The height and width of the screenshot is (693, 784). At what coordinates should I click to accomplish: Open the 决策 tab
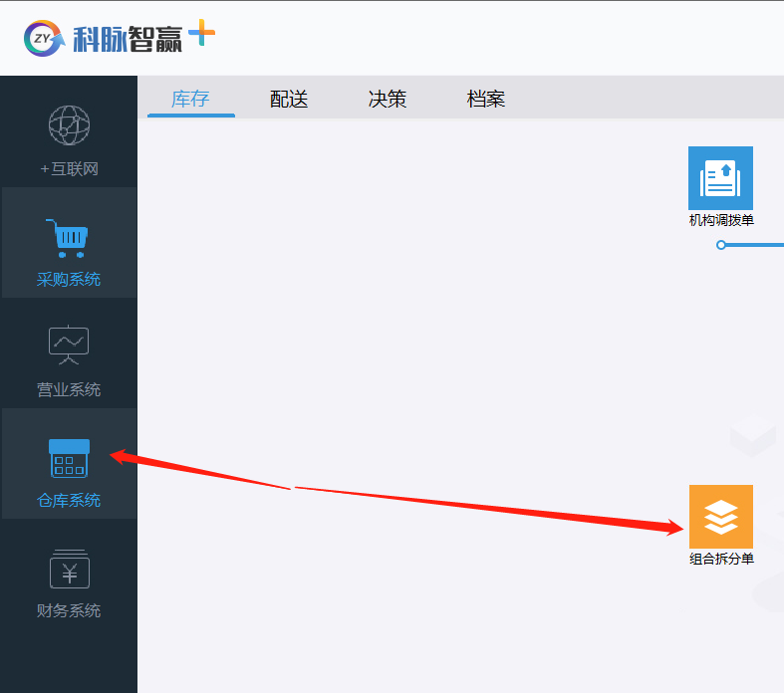[388, 99]
